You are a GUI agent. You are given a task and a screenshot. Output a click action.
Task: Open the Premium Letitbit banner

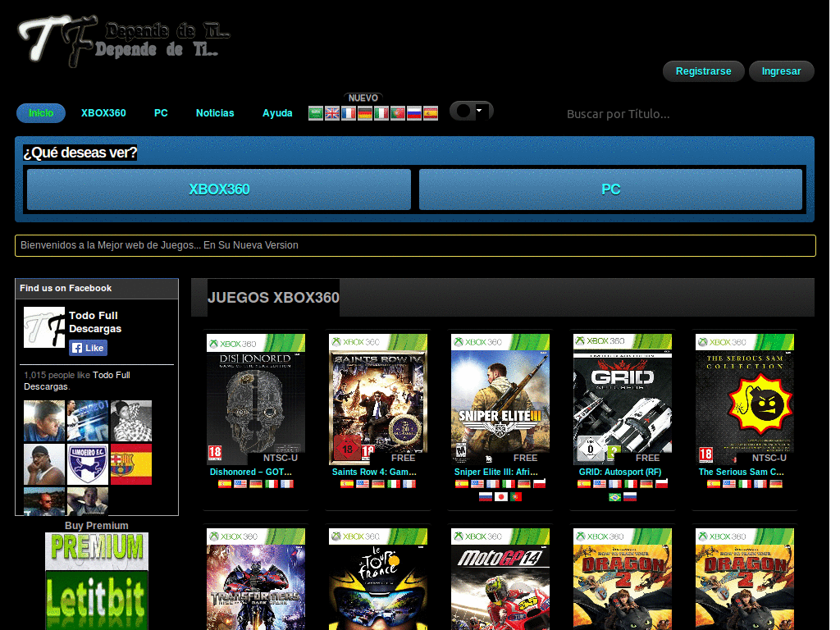(97, 582)
